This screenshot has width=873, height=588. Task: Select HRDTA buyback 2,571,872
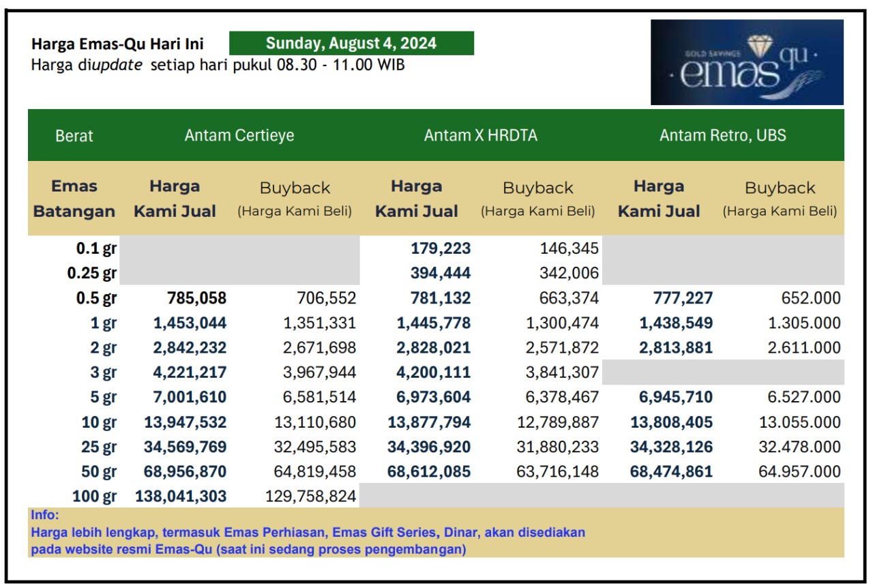pos(562,348)
